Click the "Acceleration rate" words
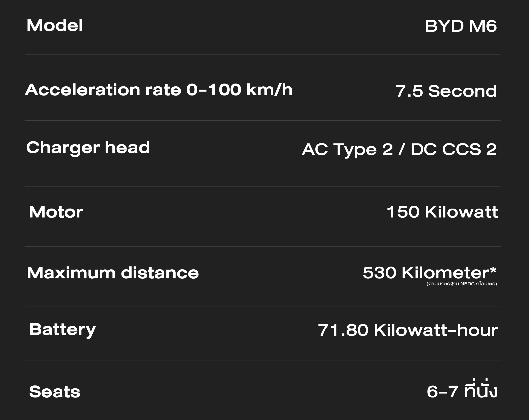The image size is (529, 420). 103,90
